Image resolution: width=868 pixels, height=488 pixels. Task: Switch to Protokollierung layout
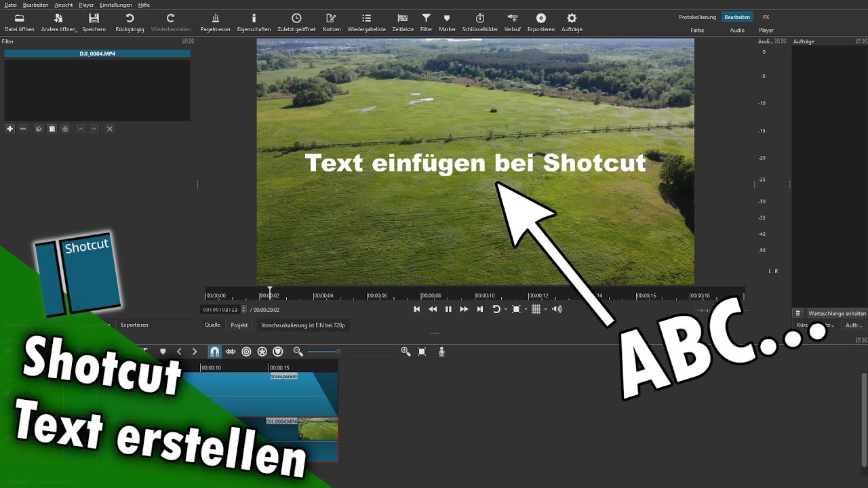tap(697, 17)
